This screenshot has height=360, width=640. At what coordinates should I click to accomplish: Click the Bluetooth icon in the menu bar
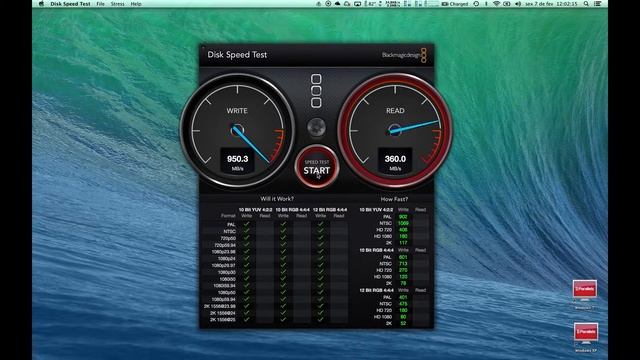[486, 4]
